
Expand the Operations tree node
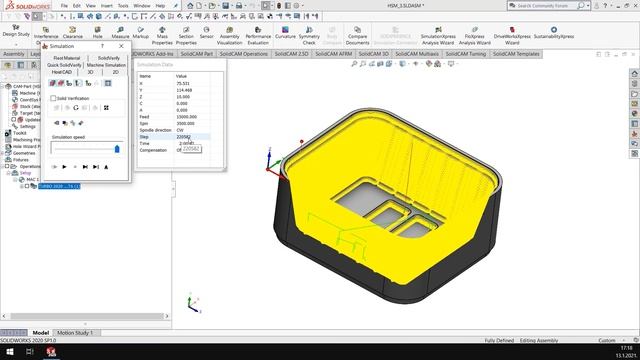pos(2,167)
